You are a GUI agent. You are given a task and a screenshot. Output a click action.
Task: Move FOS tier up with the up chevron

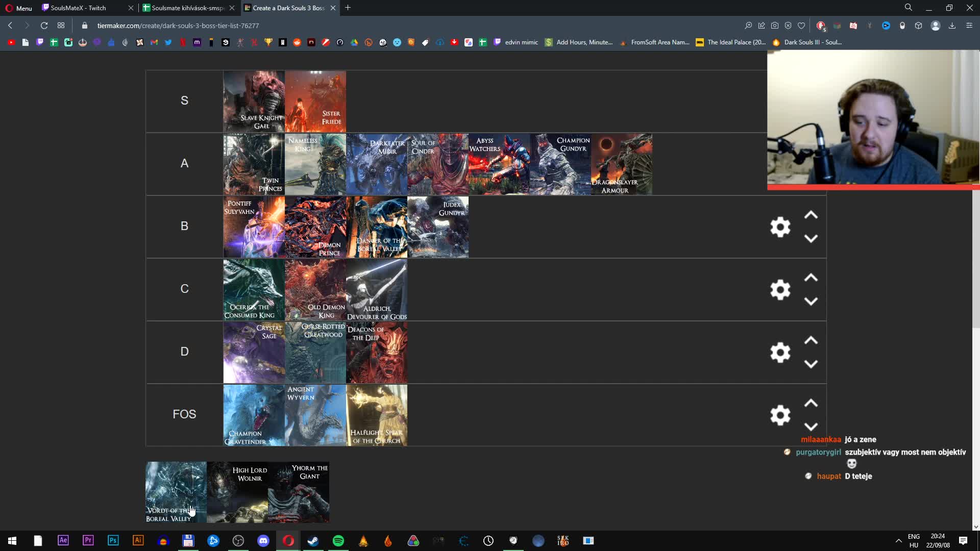811,404
